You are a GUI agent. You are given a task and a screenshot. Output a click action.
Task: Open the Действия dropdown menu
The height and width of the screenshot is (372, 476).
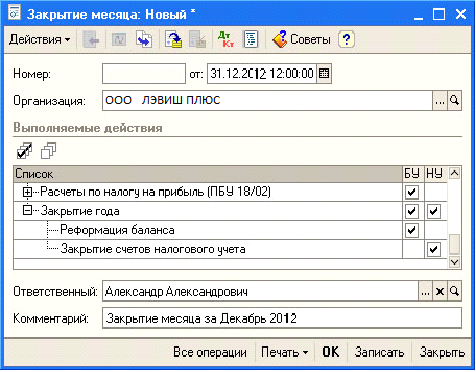(x=39, y=40)
